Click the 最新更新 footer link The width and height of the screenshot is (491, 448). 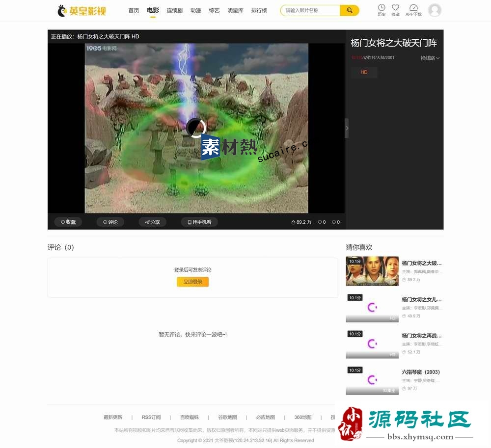(x=113, y=418)
